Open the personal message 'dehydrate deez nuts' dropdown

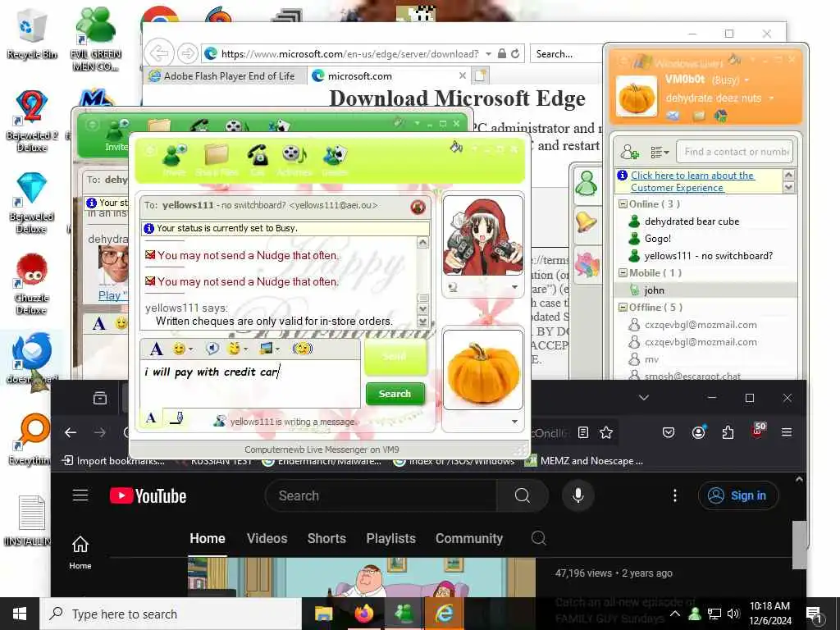coord(771,98)
